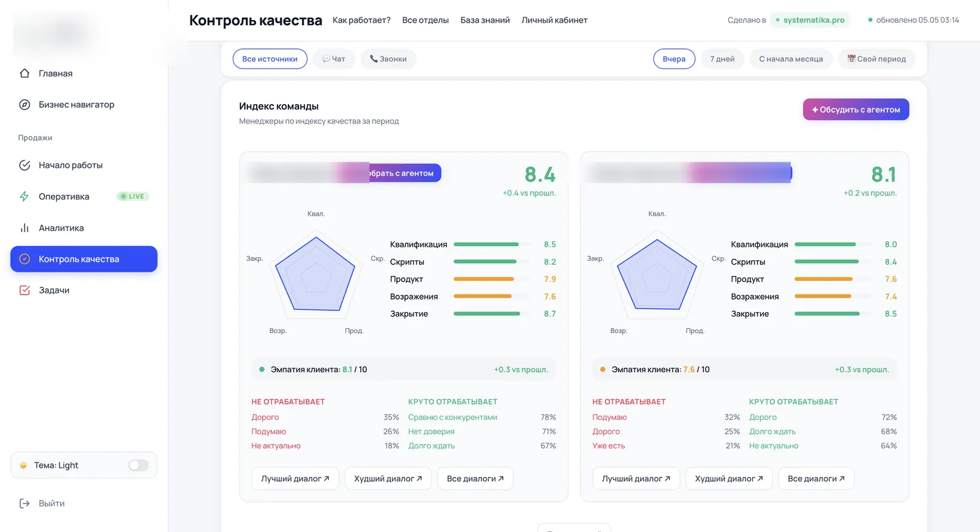Open Худший диалог for 8.1 manager
The height and width of the screenshot is (532, 980).
coord(729,479)
